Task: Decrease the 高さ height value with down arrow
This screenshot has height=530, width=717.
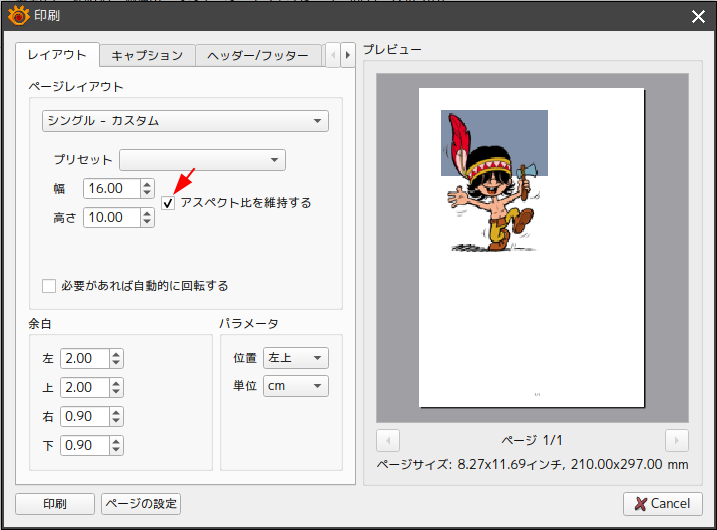Action: point(147,222)
